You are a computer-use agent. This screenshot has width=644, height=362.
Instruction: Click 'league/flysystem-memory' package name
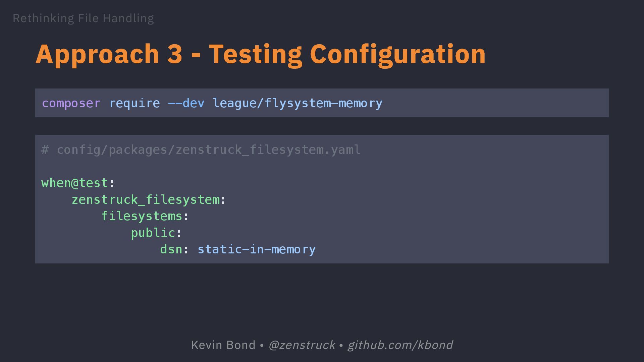click(x=298, y=103)
